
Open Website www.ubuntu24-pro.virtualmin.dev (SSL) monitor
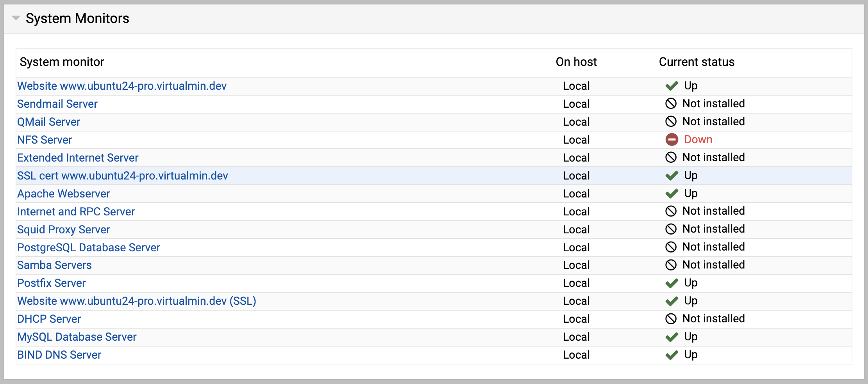(137, 301)
